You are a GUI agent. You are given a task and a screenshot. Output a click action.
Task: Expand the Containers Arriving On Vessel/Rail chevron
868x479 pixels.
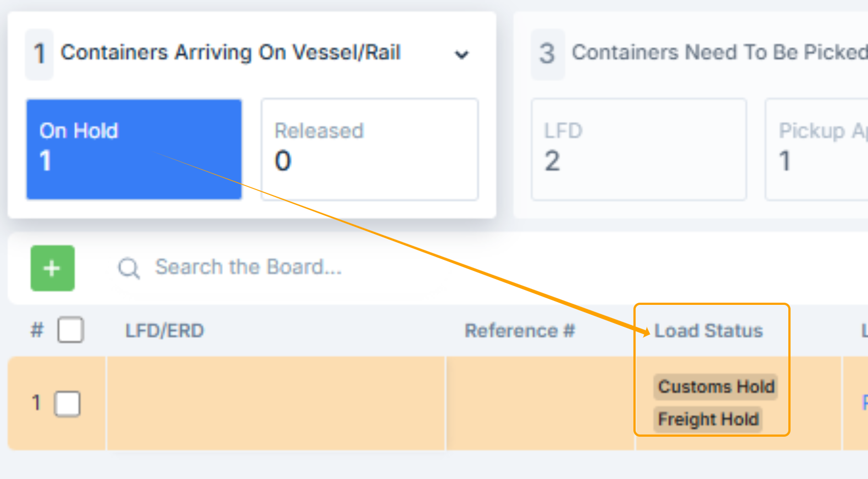461,54
